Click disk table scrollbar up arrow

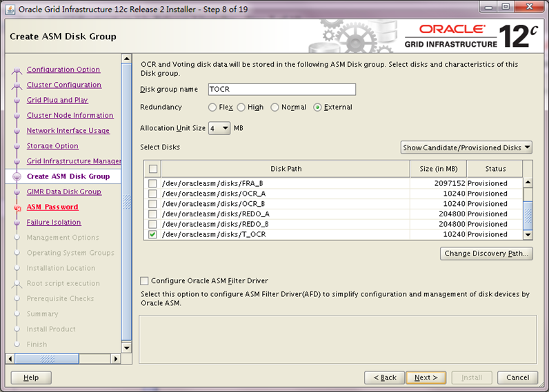click(x=528, y=183)
